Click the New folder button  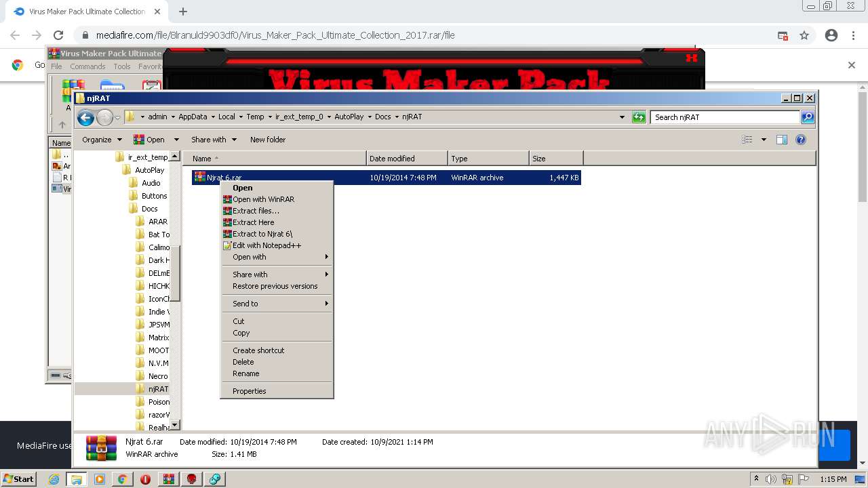click(x=268, y=140)
